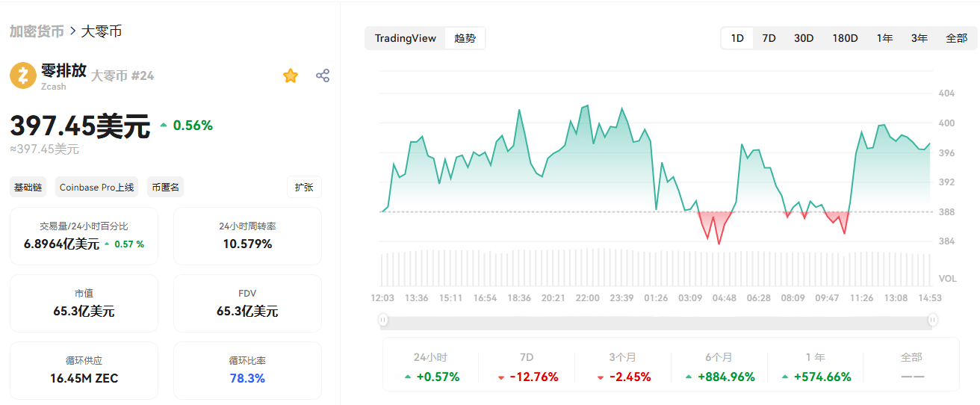Select the 1年 time range
This screenshot has width=980, height=405.
884,38
